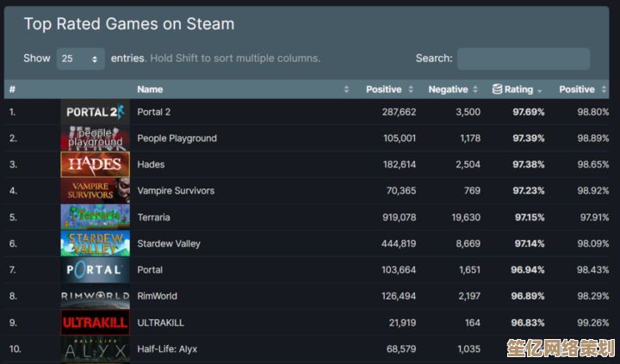Open the Hades name link

(x=151, y=164)
